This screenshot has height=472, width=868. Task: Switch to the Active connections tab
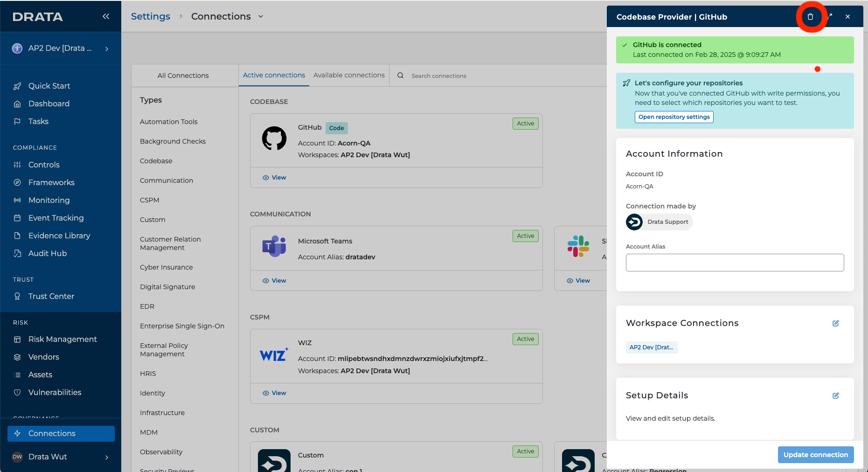point(274,75)
